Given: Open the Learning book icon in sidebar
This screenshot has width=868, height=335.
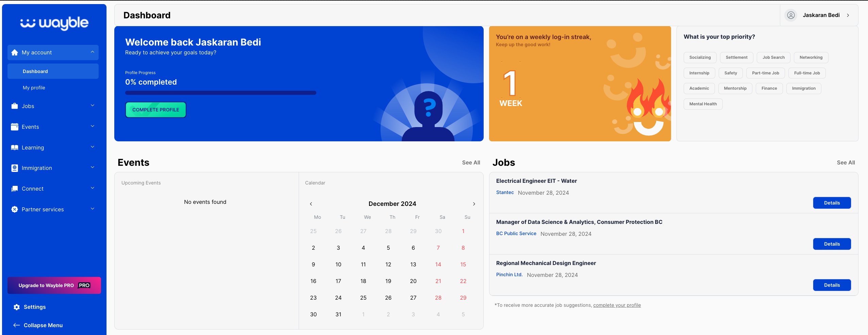Looking at the screenshot, I should pos(15,147).
